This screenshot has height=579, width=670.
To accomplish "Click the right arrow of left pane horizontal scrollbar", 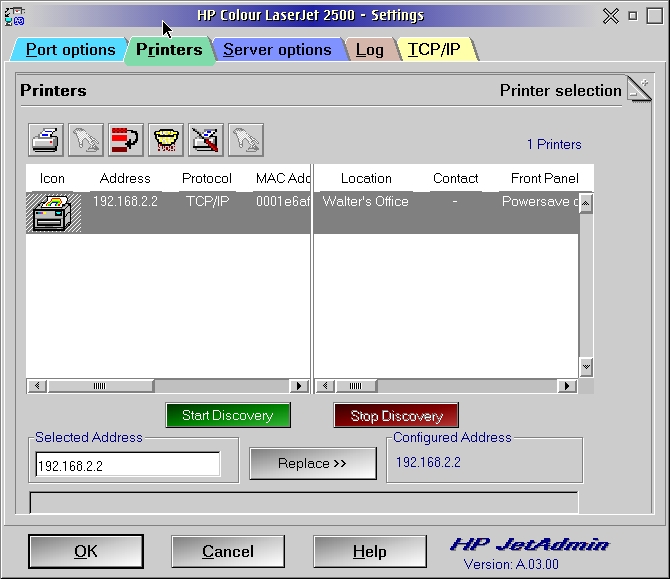I will point(299,386).
